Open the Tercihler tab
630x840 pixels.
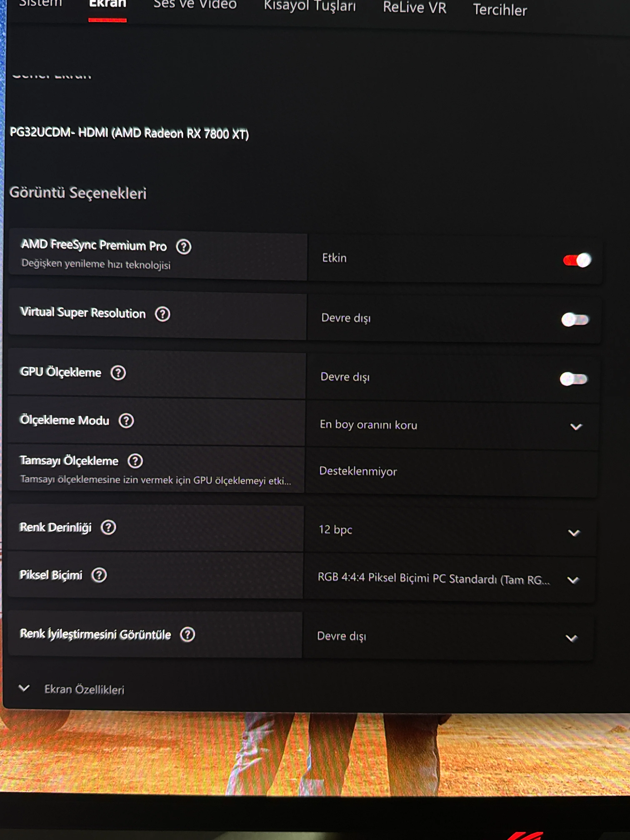tap(500, 10)
